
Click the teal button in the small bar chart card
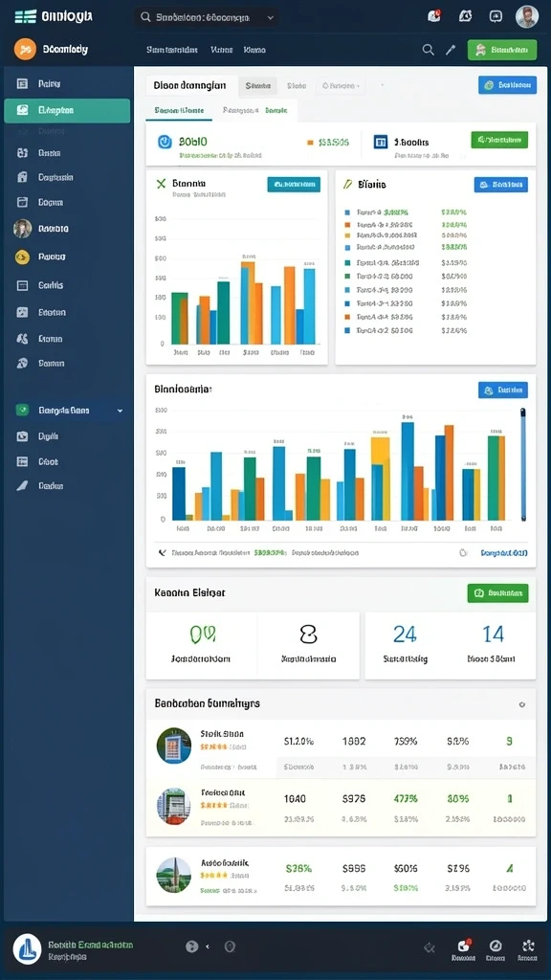(294, 185)
